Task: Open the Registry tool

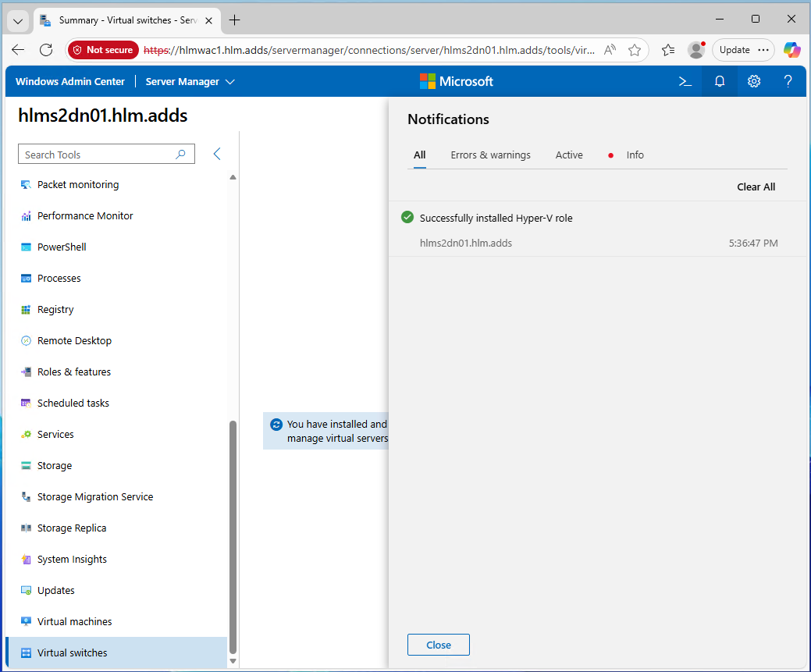Action: coord(55,310)
